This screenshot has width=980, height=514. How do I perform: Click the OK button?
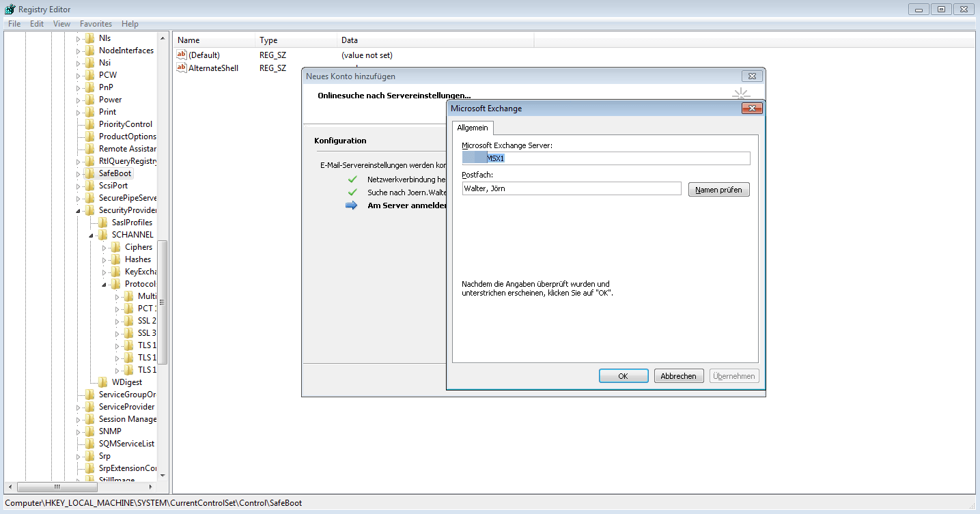pyautogui.click(x=623, y=376)
